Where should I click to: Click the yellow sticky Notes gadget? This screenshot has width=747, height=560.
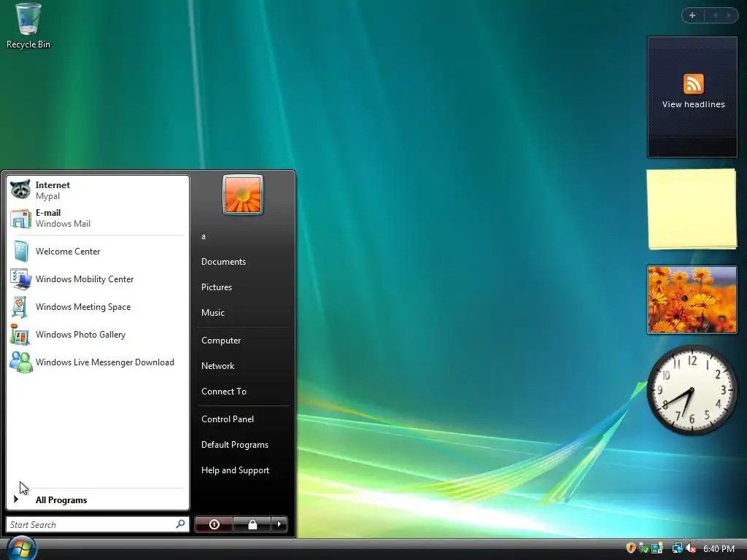(692, 209)
